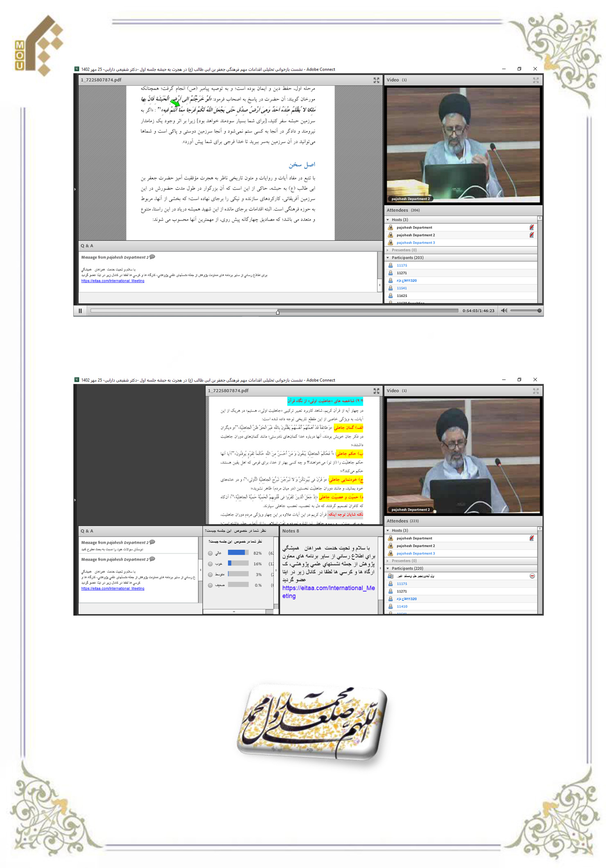Viewport: 614px width, 868px height.
Task: Click the Attendees (223) pod header
Action: 463,521
